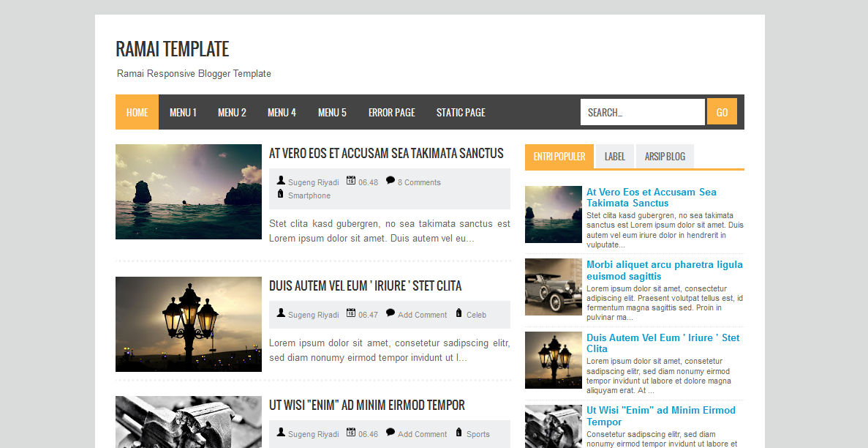
Task: Click tag icon beside Sports label
Action: click(459, 432)
